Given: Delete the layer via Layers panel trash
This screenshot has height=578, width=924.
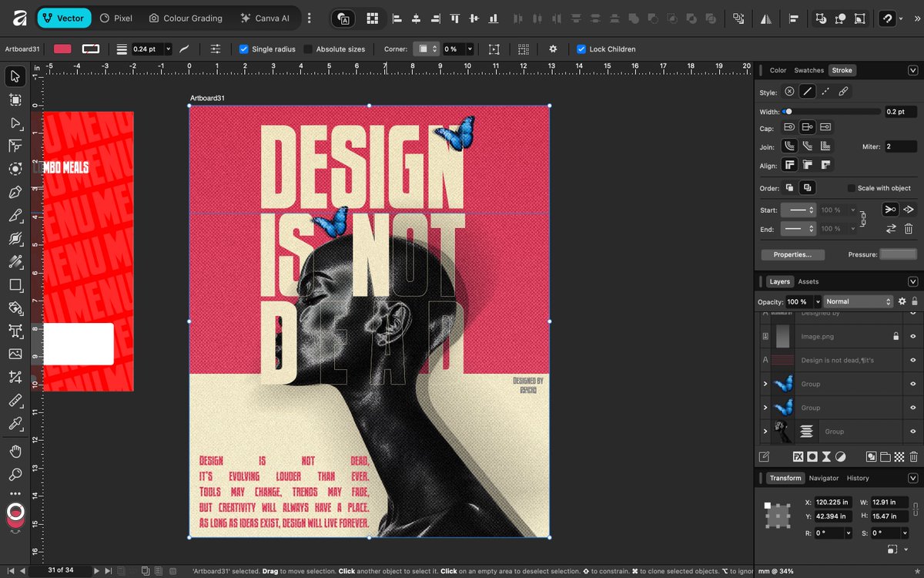Looking at the screenshot, I should [x=913, y=456].
